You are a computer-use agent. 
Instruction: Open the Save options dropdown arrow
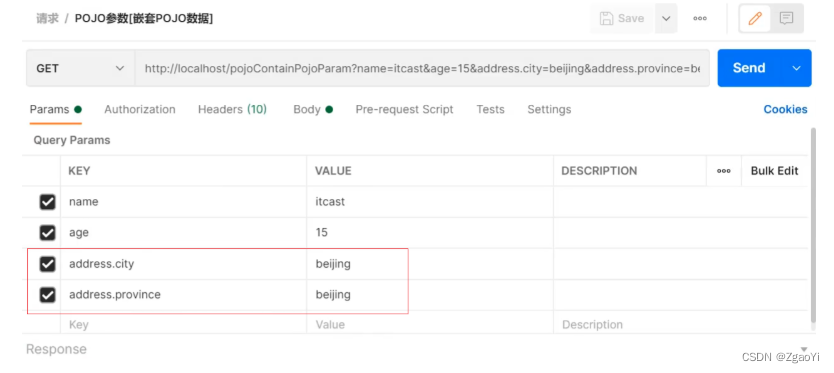tap(665, 19)
